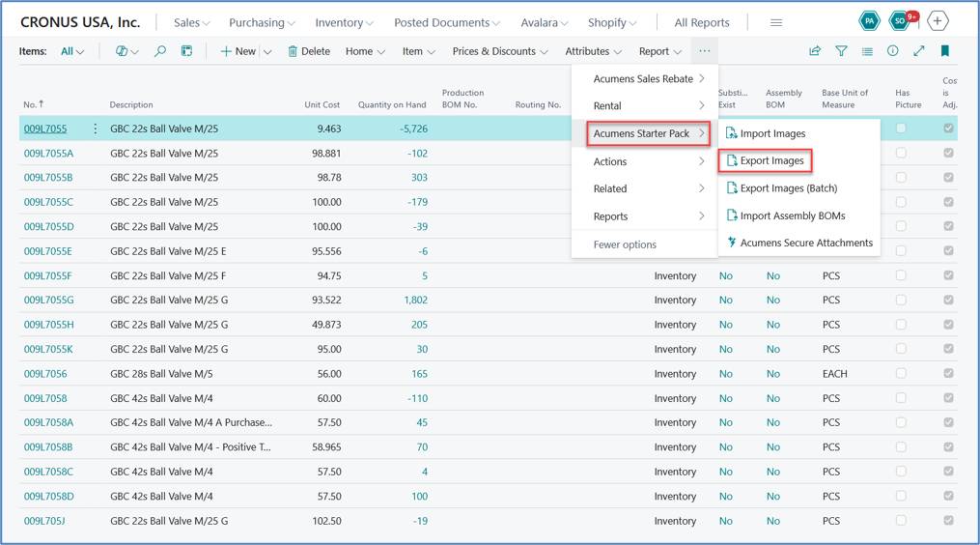Sort by the No. column header
The height and width of the screenshot is (545, 980).
tap(33, 104)
